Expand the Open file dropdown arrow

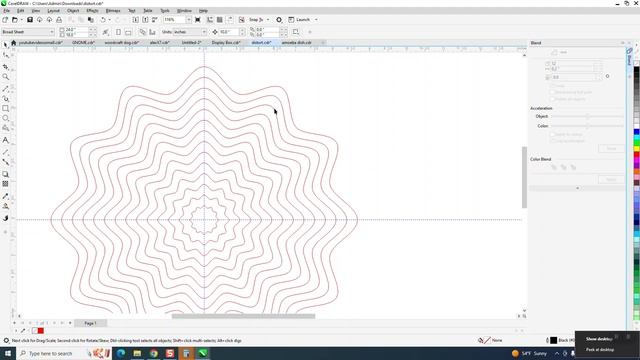click(x=21, y=20)
